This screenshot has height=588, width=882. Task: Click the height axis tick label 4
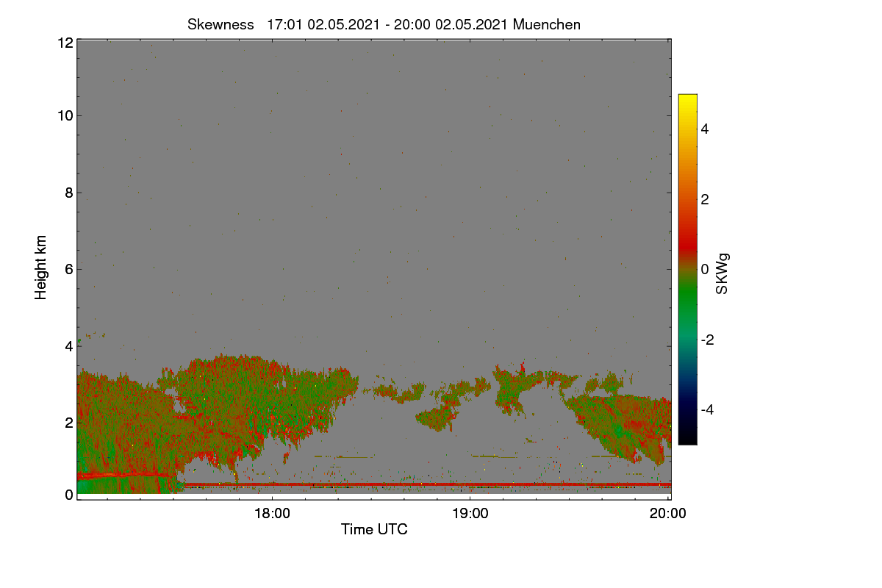pos(69,345)
